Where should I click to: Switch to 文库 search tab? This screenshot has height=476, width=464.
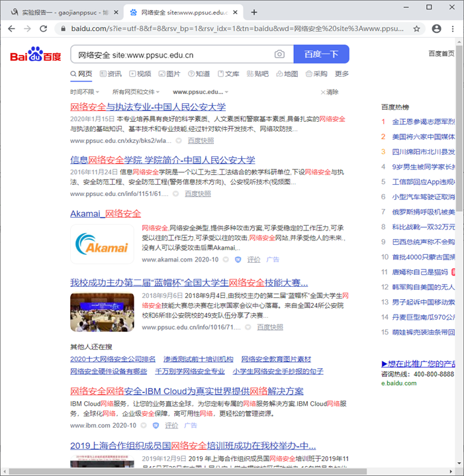pyautogui.click(x=228, y=73)
